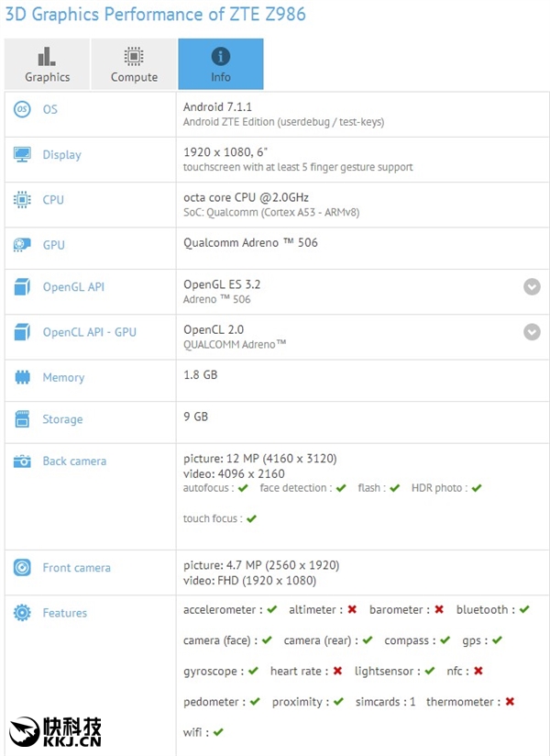Click the Features gear icon
The width and height of the screenshot is (550, 756).
point(22,613)
